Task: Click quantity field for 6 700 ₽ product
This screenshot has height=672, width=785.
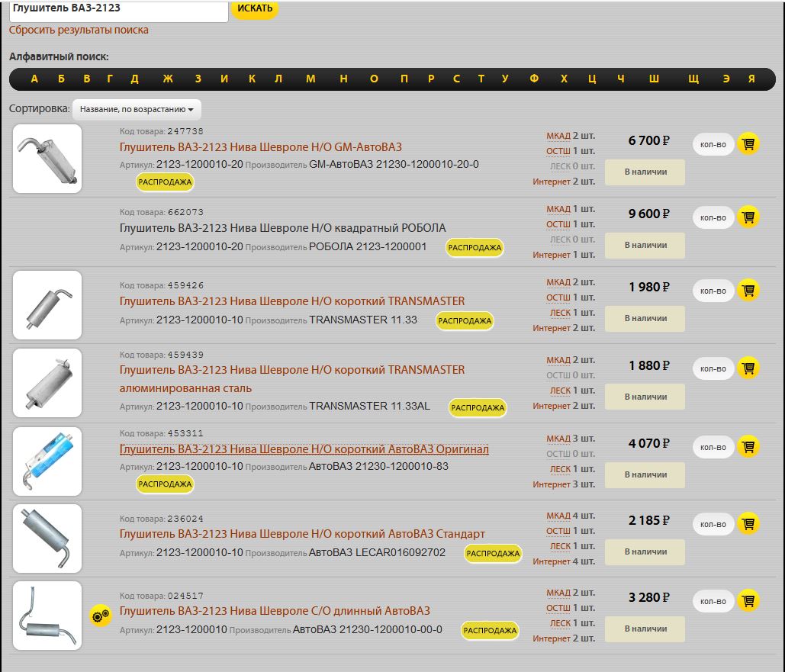Action: coord(713,145)
